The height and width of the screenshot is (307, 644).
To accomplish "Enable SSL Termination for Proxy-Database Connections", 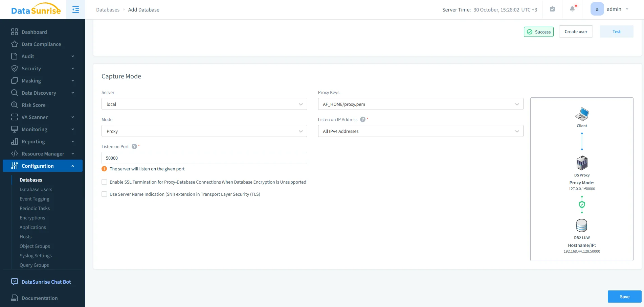I will [104, 182].
